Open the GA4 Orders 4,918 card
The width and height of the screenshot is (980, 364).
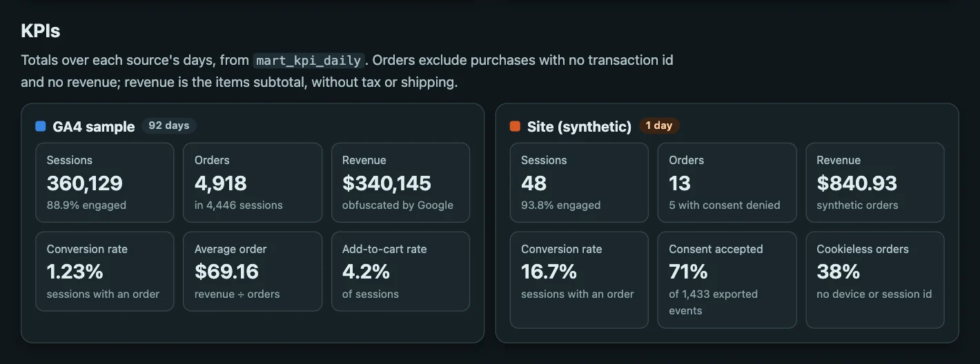point(253,183)
